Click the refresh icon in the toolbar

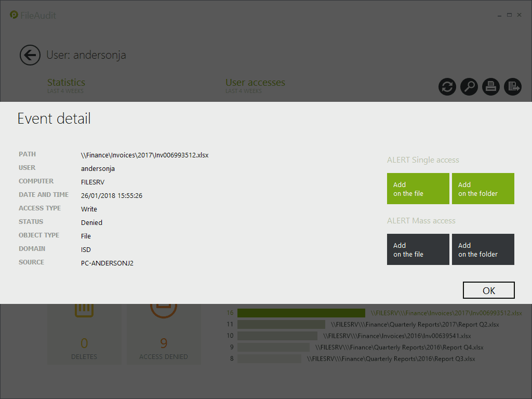(447, 87)
